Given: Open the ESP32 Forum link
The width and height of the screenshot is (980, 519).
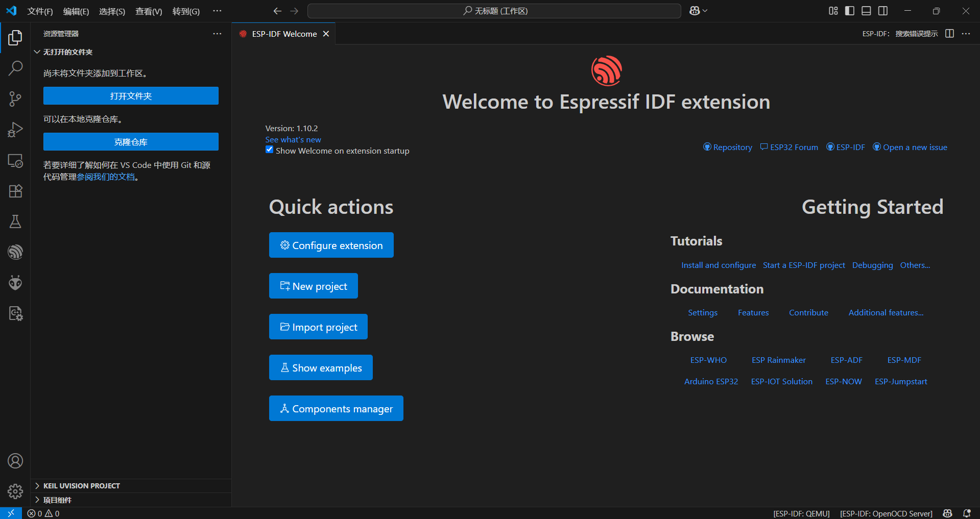Looking at the screenshot, I should point(789,147).
